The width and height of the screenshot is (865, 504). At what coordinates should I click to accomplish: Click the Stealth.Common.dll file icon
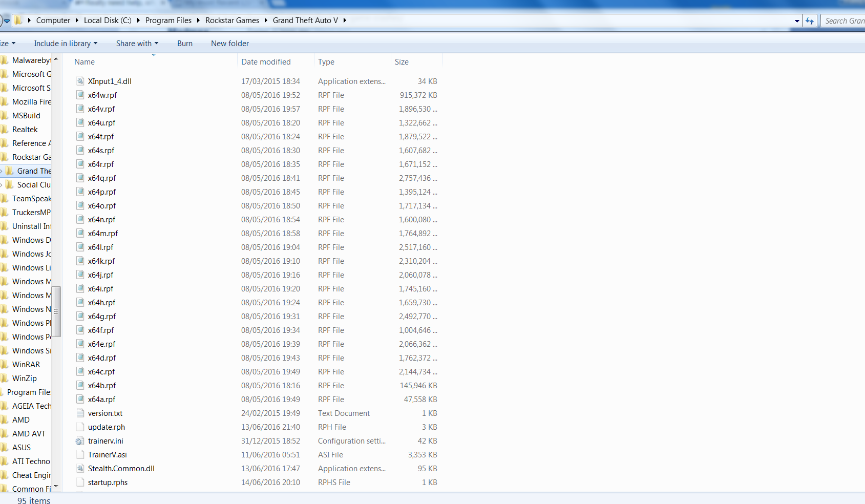coord(80,468)
